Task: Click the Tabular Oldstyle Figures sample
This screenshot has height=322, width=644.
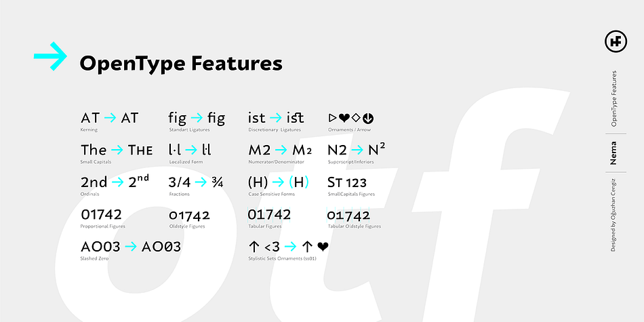Action: [x=348, y=215]
